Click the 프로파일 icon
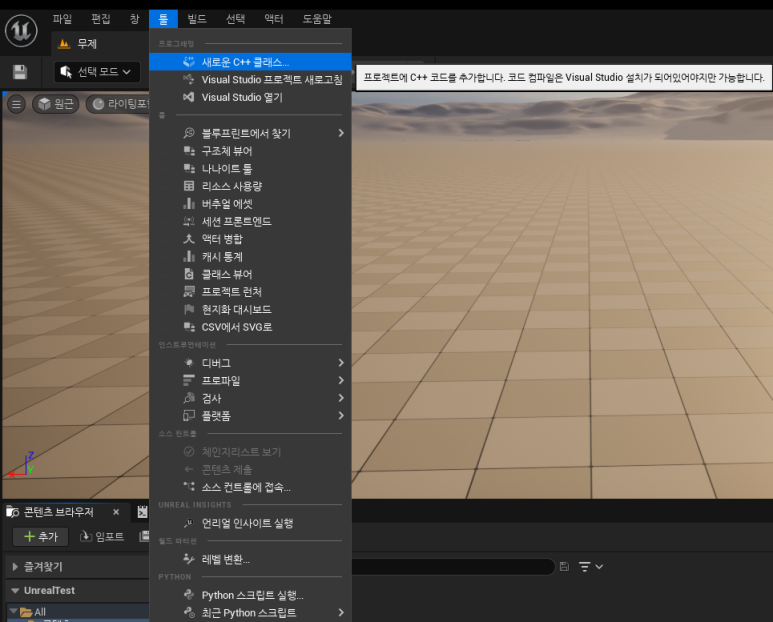Image resolution: width=773 pixels, height=622 pixels. click(189, 380)
